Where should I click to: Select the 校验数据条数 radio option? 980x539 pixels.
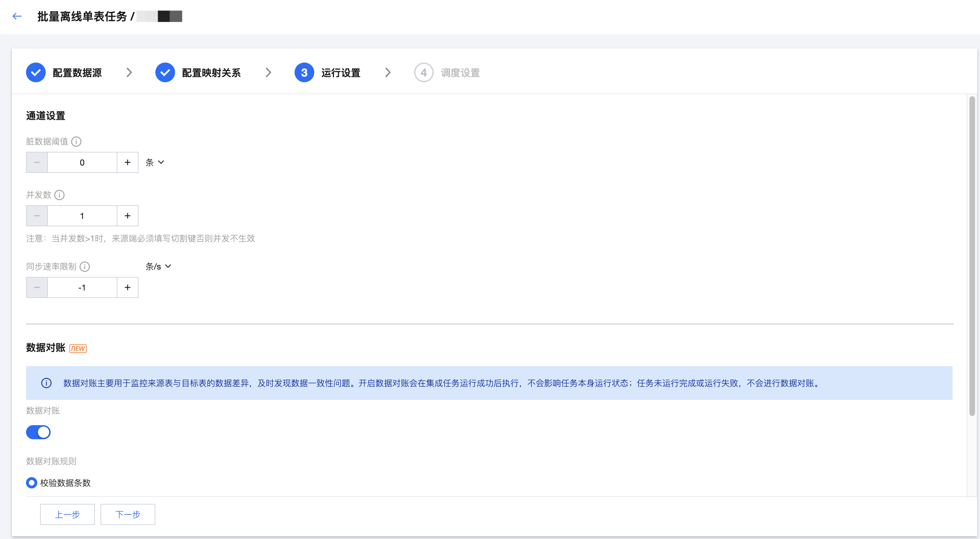[x=32, y=483]
